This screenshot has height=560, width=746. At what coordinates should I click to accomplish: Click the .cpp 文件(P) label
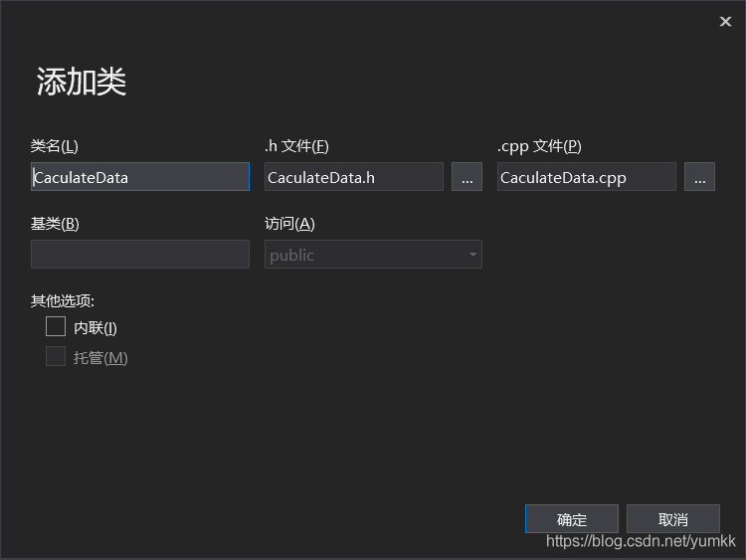(539, 146)
